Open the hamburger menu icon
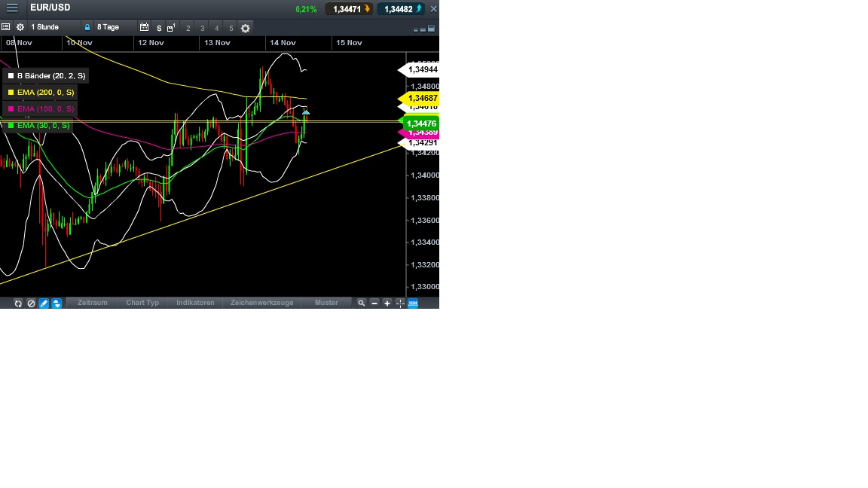The width and height of the screenshot is (868, 488). (12, 8)
